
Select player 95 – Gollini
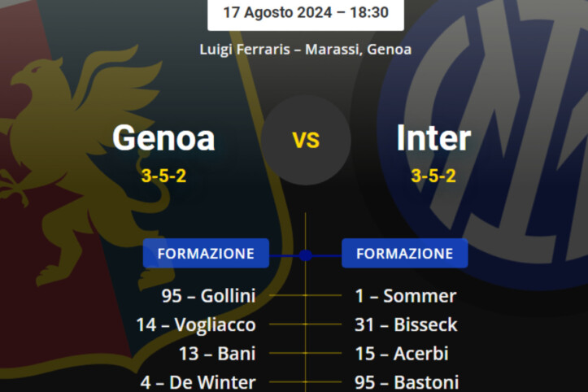click(208, 296)
